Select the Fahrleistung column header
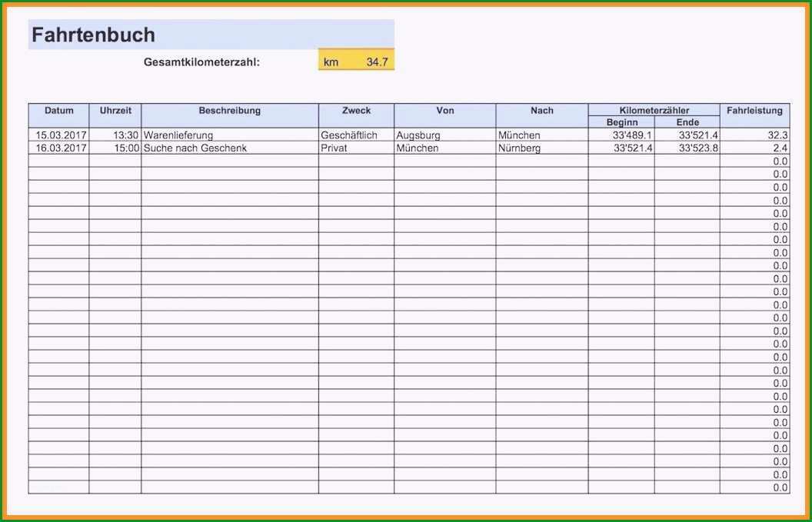Image resolution: width=812 pixels, height=522 pixels. 755,116
